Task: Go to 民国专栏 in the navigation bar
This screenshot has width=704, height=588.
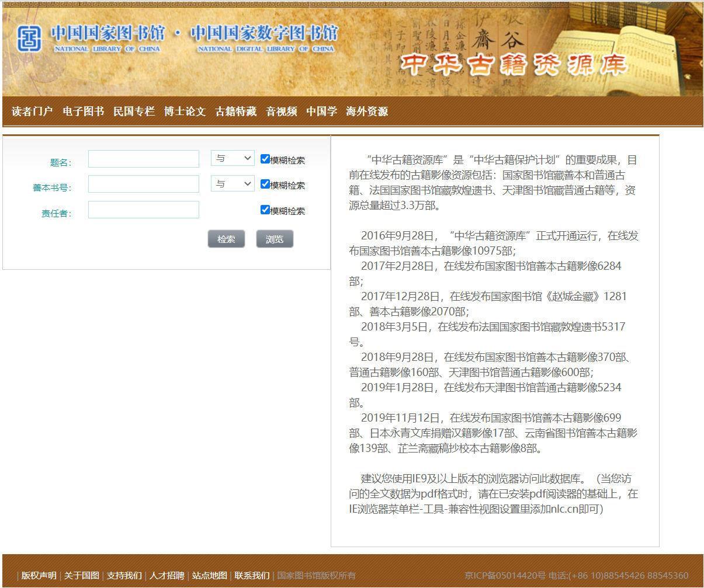Action: pos(134,112)
